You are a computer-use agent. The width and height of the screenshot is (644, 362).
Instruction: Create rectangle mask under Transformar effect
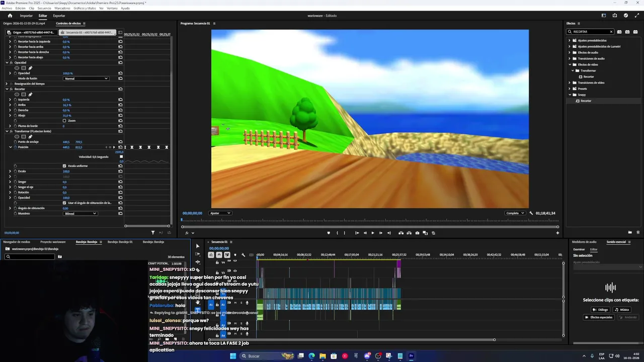coord(24,136)
